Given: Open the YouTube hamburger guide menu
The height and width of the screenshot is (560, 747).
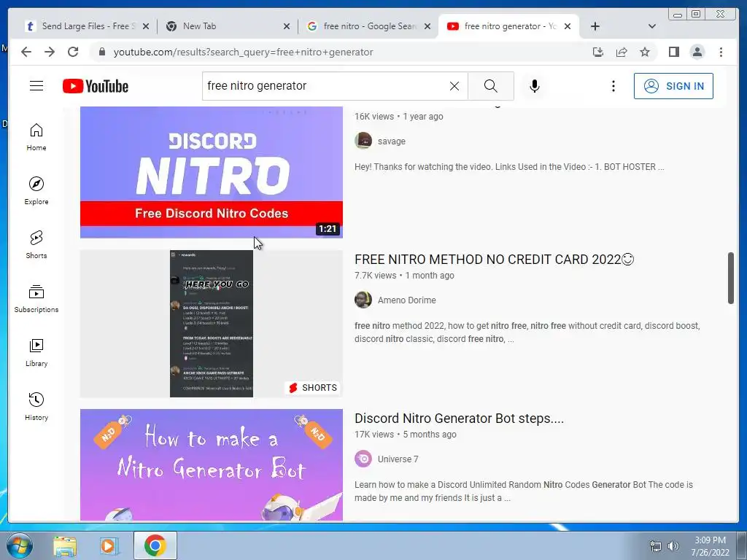Looking at the screenshot, I should (x=36, y=86).
